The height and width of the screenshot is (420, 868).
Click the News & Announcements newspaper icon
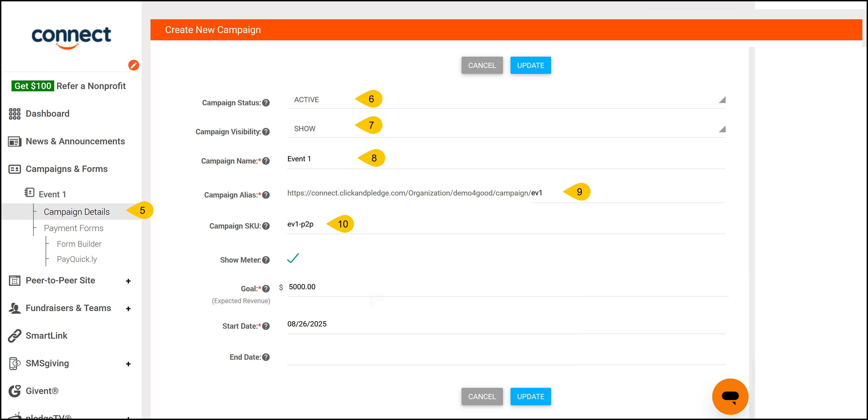(15, 141)
